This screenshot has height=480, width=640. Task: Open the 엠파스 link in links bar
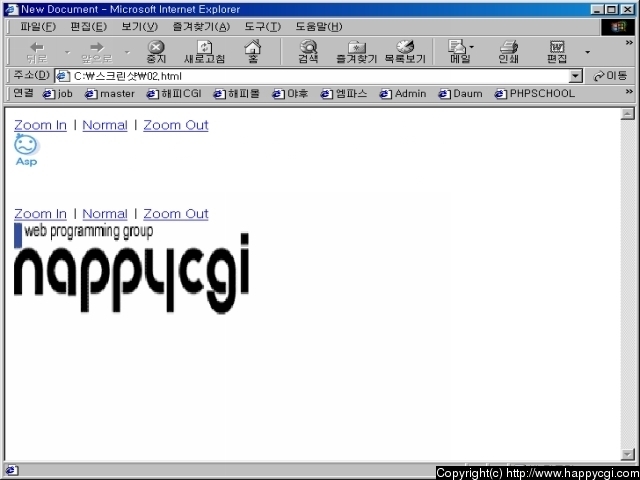[344, 94]
